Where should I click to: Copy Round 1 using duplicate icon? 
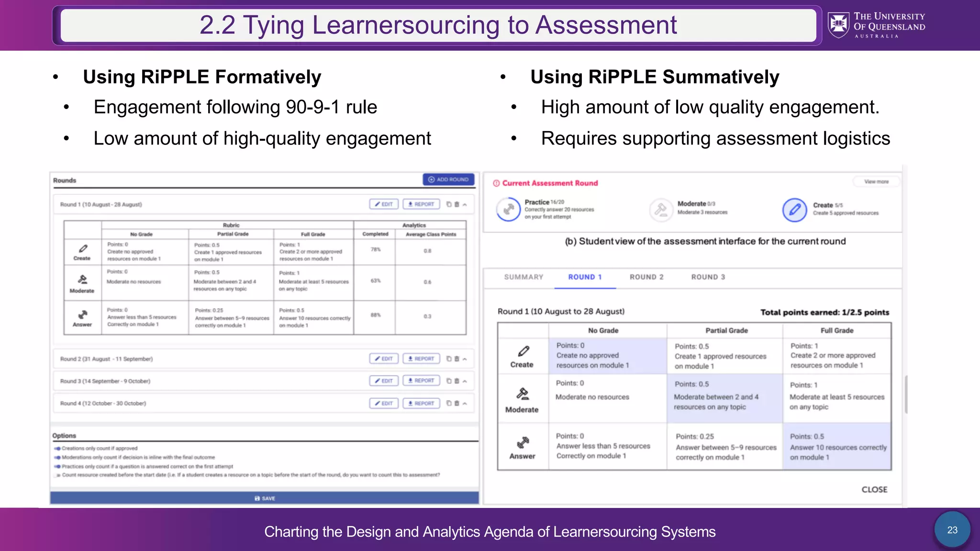(x=449, y=204)
